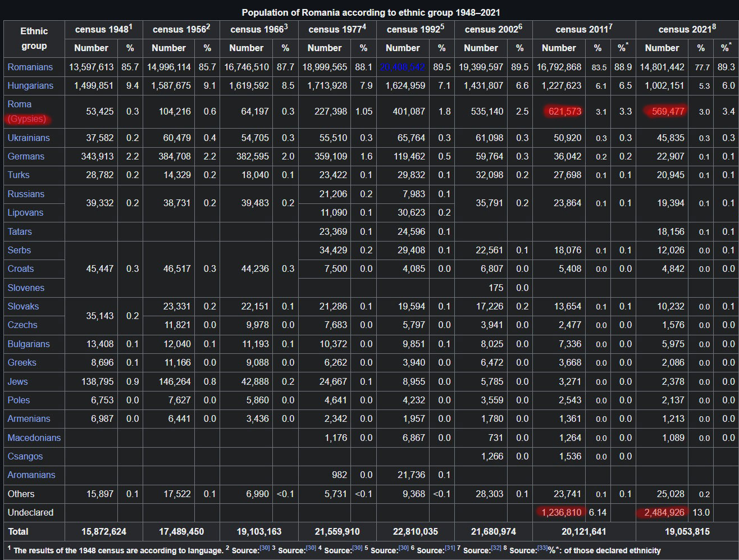739x560 pixels.
Task: Open the Armenians link
Action: [x=29, y=418]
